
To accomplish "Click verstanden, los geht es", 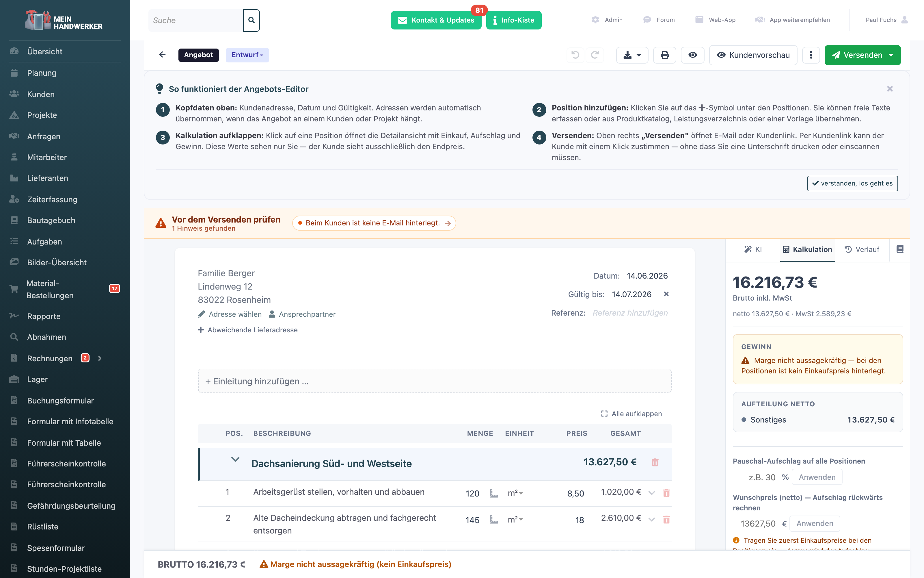I will (x=852, y=184).
